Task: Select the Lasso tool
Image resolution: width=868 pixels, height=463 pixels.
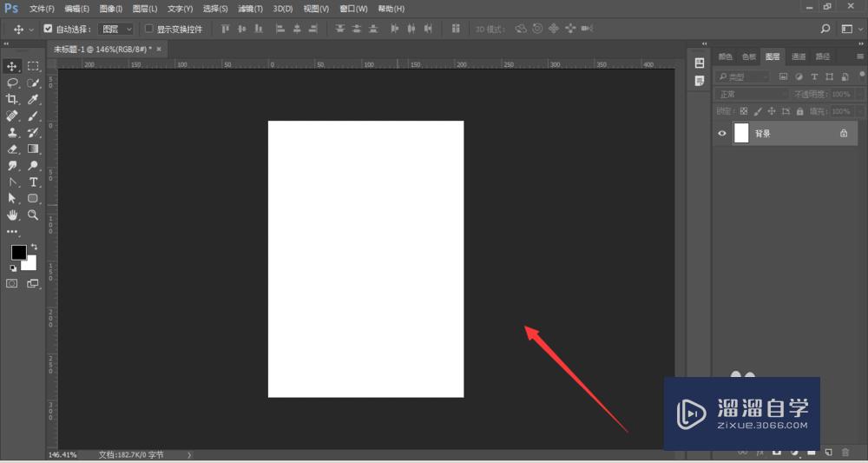Action: tap(11, 83)
